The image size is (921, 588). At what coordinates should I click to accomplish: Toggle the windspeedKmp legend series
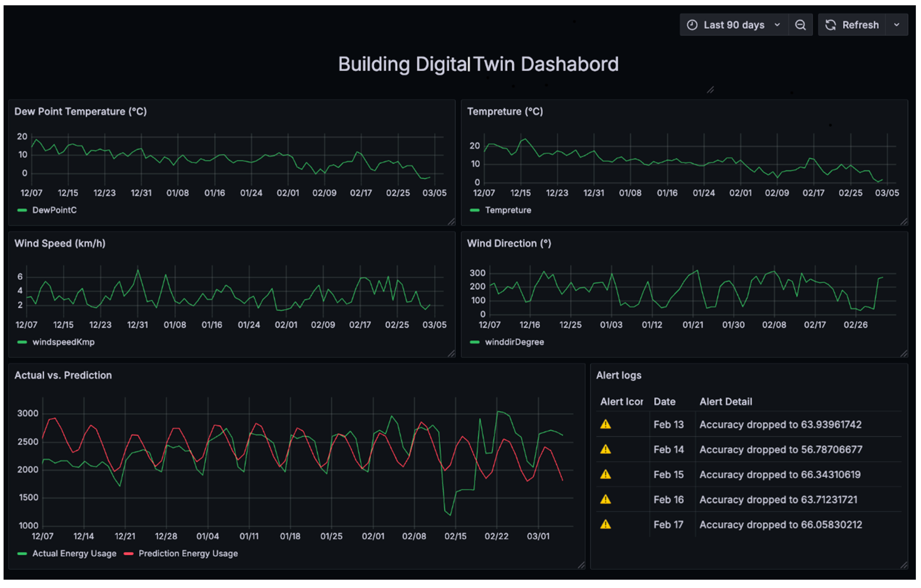(x=63, y=342)
